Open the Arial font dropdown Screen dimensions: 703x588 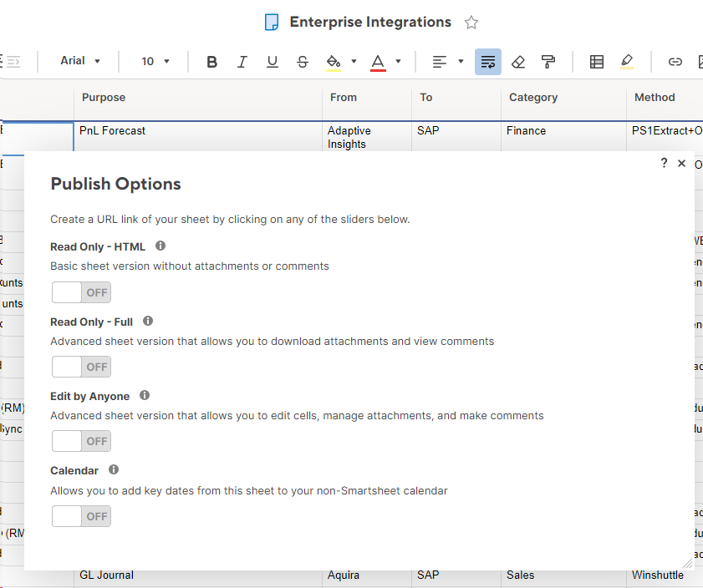pyautogui.click(x=80, y=61)
